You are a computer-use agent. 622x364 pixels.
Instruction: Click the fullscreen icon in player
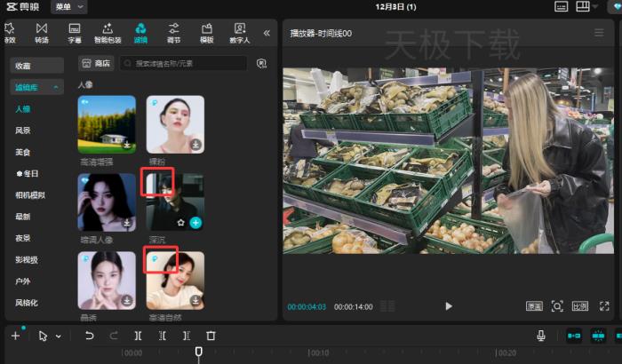pos(604,306)
